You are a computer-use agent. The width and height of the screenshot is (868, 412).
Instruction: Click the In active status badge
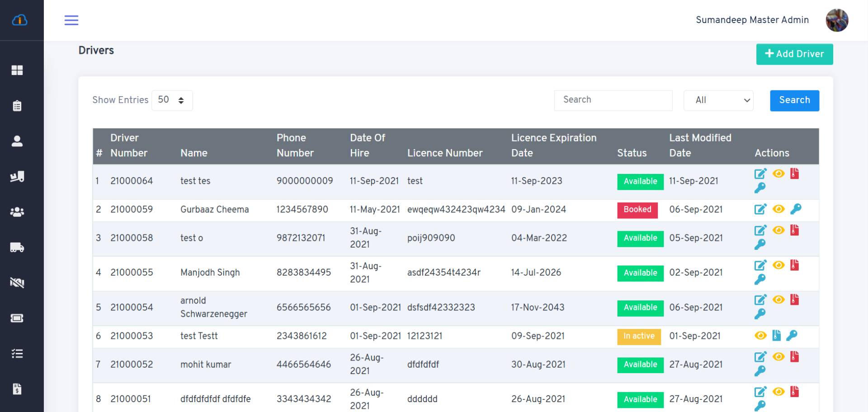coord(639,337)
